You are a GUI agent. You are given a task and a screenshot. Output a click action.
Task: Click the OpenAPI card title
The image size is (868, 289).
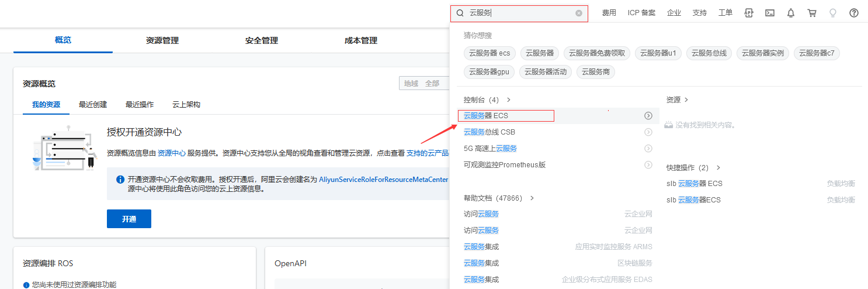coord(290,264)
